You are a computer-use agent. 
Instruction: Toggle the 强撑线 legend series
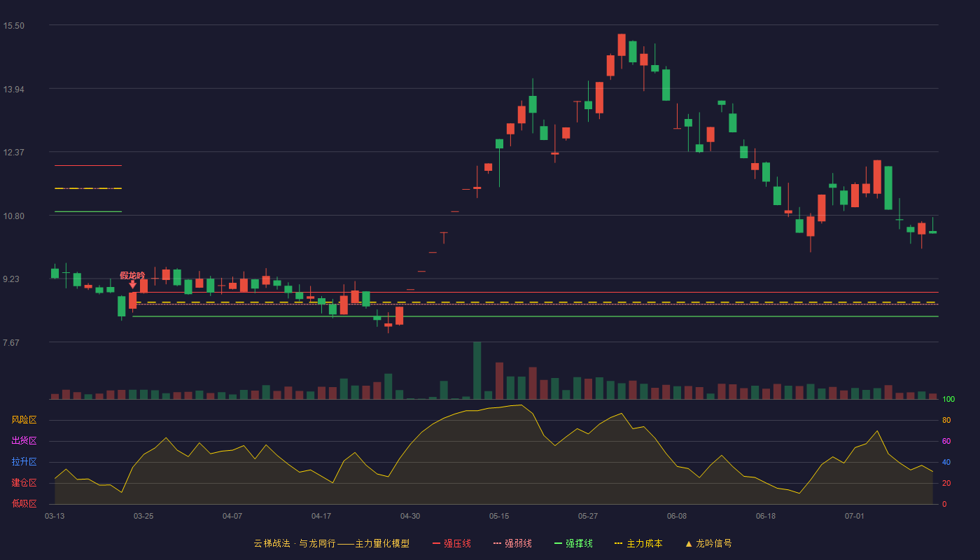[573, 543]
